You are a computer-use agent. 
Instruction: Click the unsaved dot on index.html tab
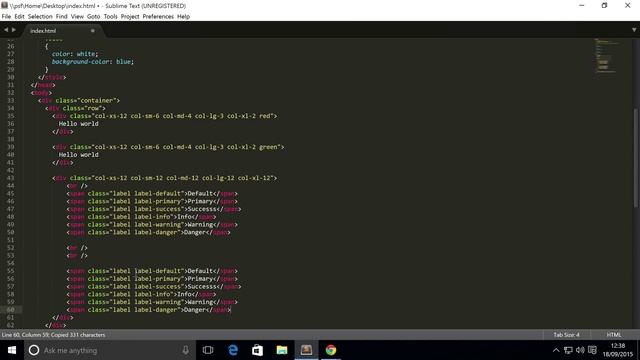93,31
